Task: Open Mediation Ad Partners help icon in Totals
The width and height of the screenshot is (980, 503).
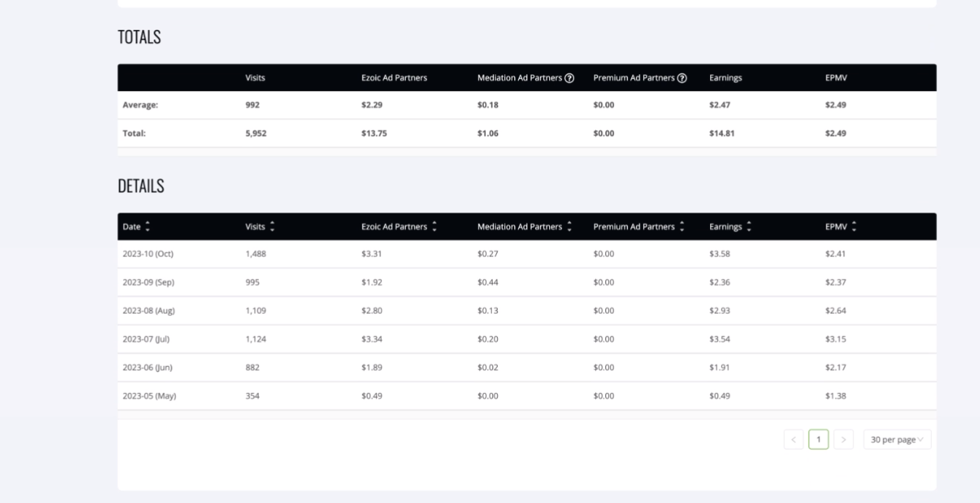Action: click(x=570, y=78)
